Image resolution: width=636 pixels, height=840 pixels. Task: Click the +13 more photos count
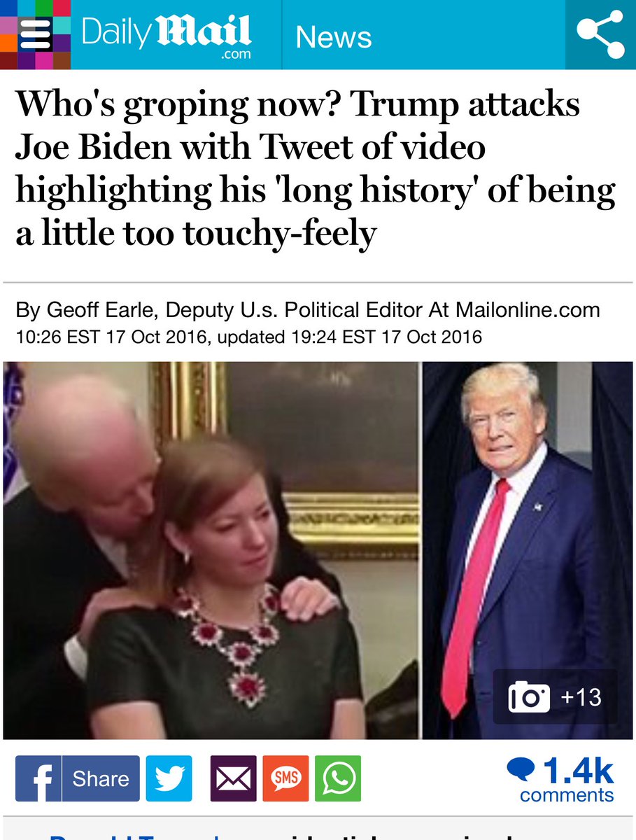[x=581, y=697]
